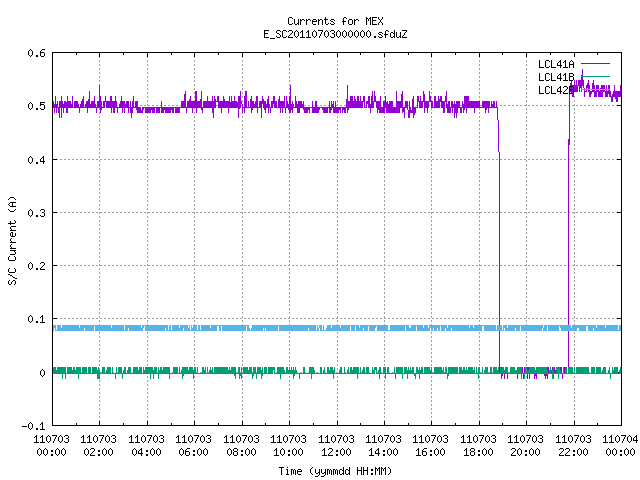
Task: Click the y-axis tick value -0.1
Action: click(33, 426)
